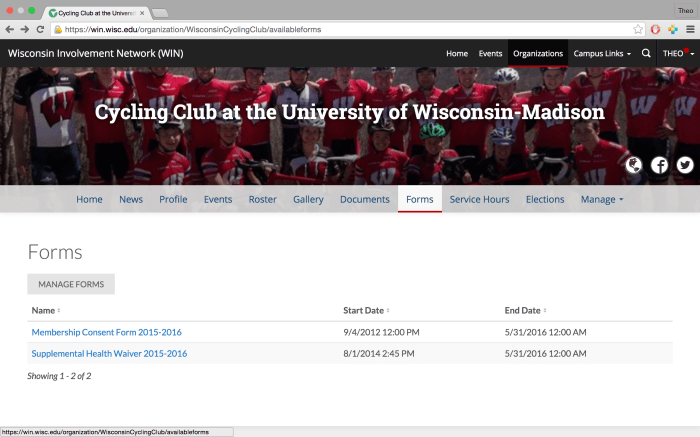View the Gallery tab
Viewport: 700px width, 437px height.
pos(308,200)
